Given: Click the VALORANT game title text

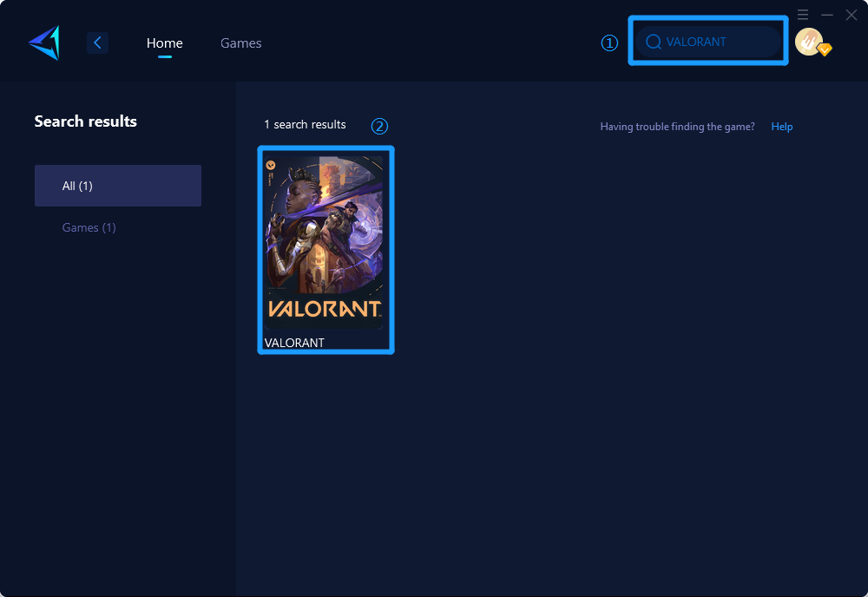Looking at the screenshot, I should 294,343.
